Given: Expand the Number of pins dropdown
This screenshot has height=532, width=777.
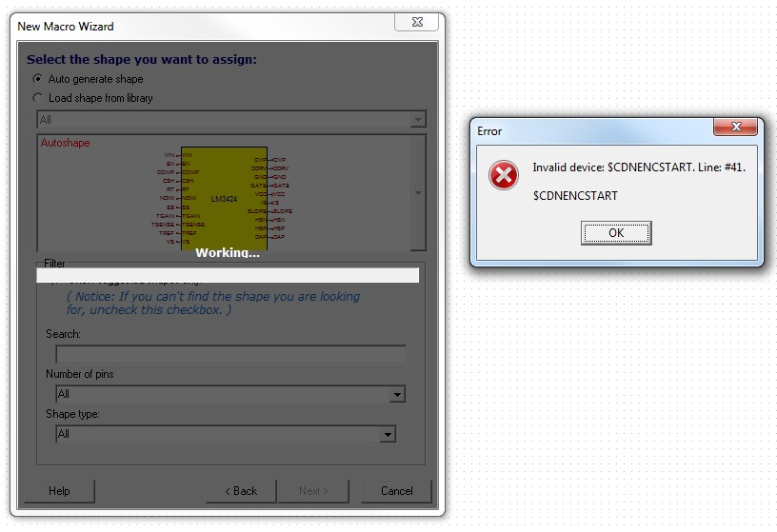Looking at the screenshot, I should [397, 394].
